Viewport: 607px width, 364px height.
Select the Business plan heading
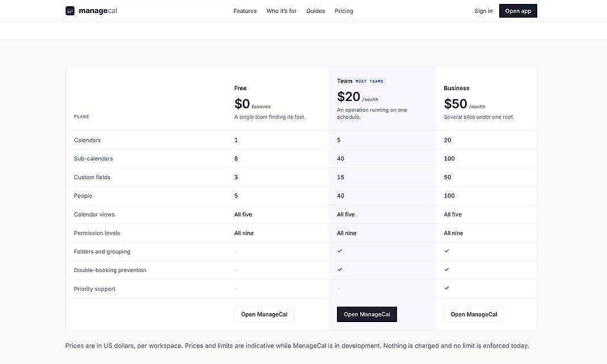point(457,88)
